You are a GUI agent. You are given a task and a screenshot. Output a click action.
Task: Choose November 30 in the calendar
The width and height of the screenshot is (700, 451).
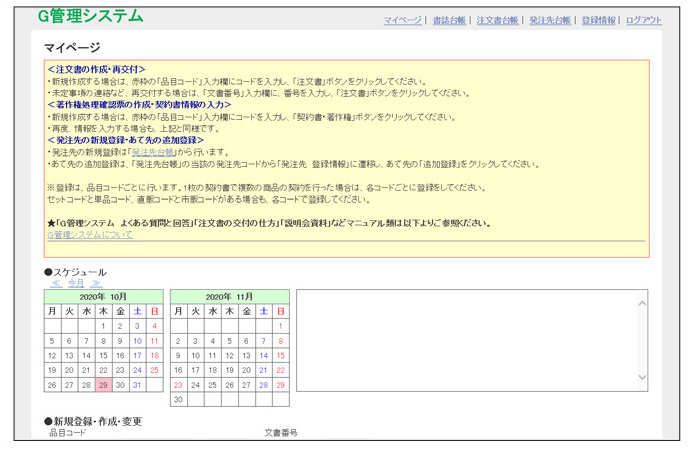point(178,399)
